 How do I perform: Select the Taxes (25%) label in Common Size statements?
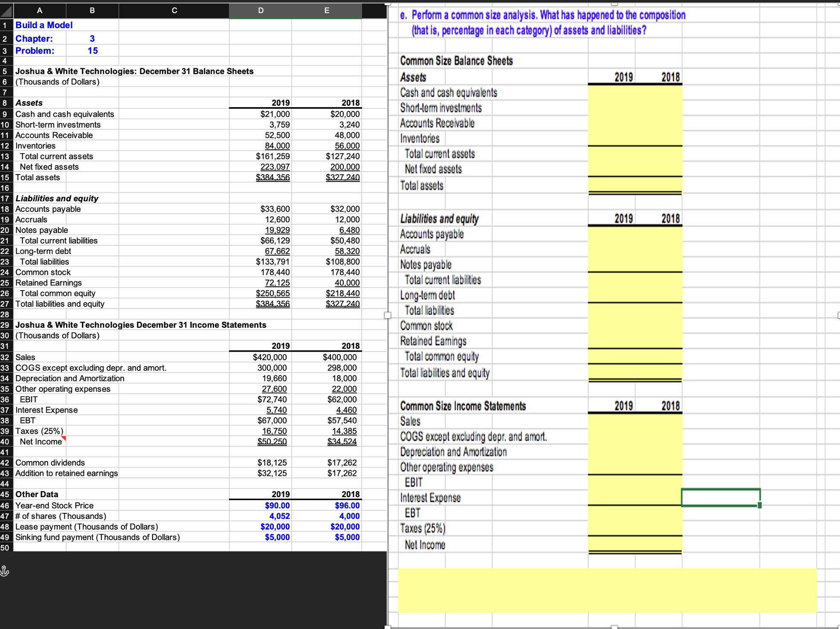[x=423, y=528]
